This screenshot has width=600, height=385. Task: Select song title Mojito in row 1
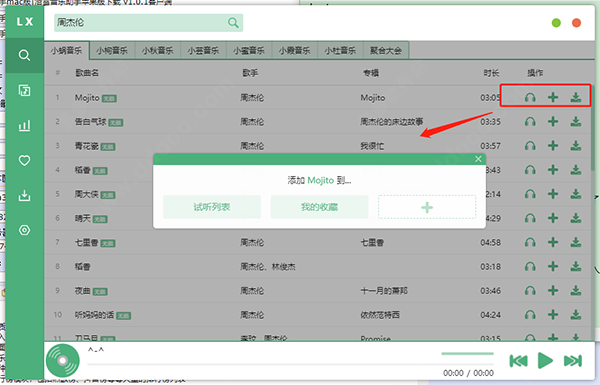tap(87, 98)
